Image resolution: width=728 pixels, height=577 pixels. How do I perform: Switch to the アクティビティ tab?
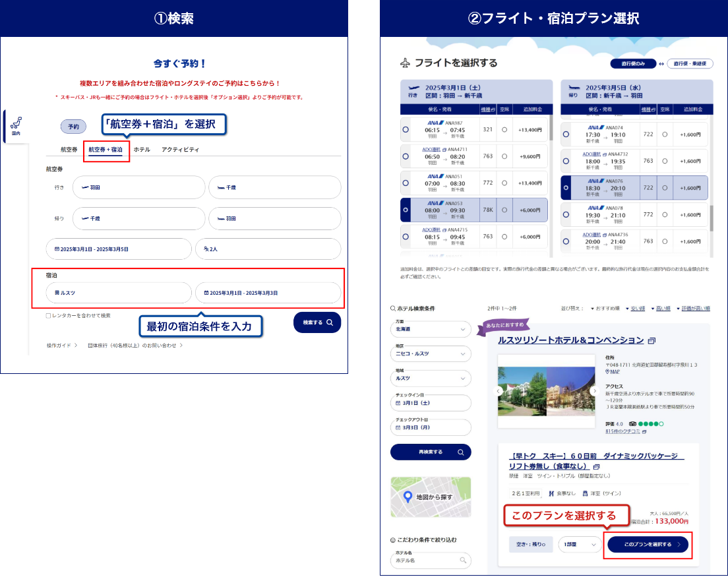[180, 150]
